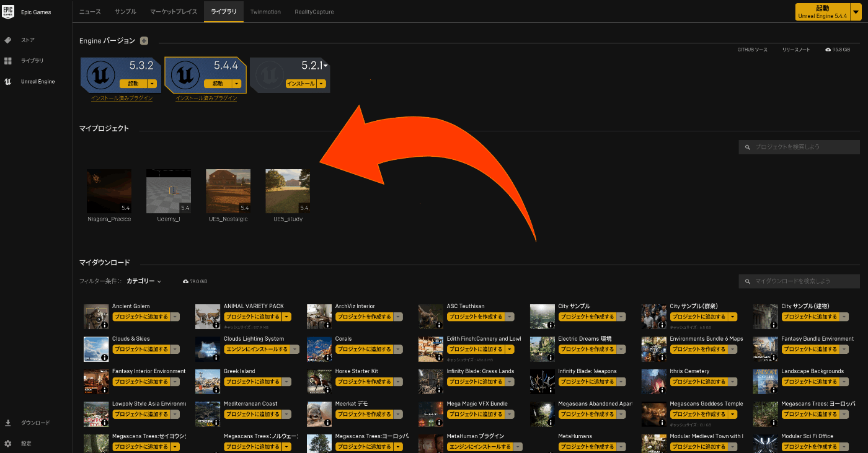Show info icon on Mega Magic VFX Bundle thumbnail

tap(440, 423)
